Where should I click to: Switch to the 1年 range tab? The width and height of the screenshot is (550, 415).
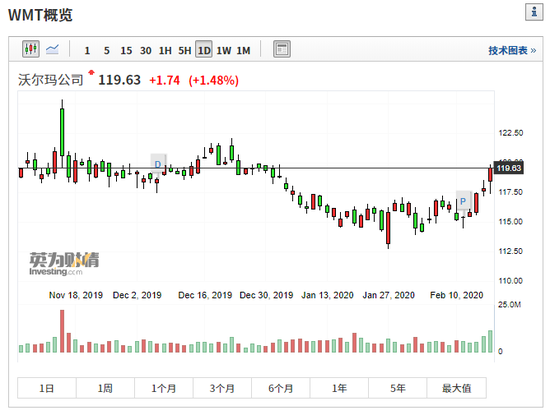(339, 388)
